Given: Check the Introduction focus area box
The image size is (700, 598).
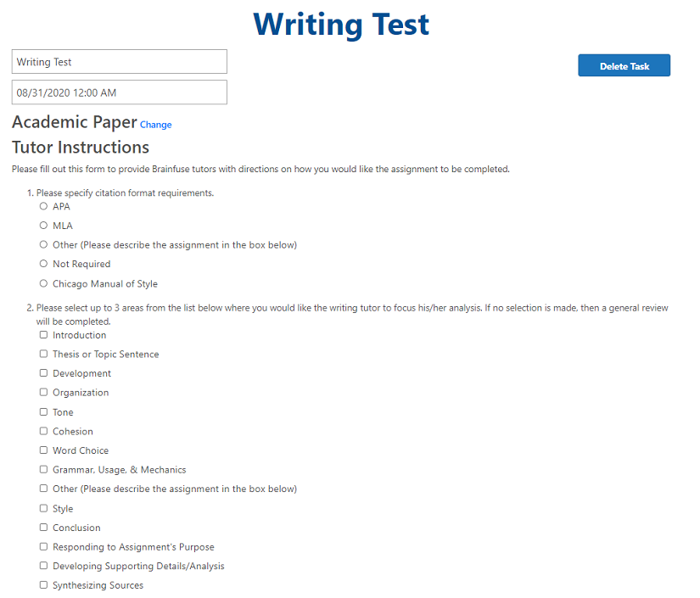Looking at the screenshot, I should pyautogui.click(x=43, y=335).
